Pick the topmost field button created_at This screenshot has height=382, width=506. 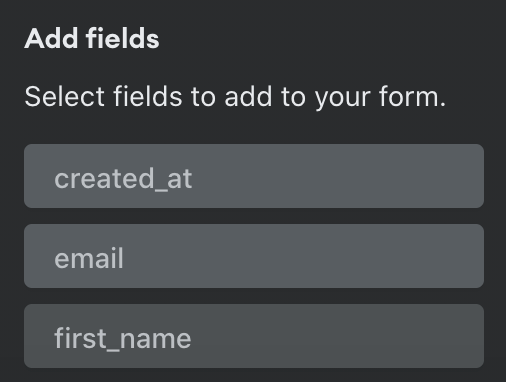point(254,176)
